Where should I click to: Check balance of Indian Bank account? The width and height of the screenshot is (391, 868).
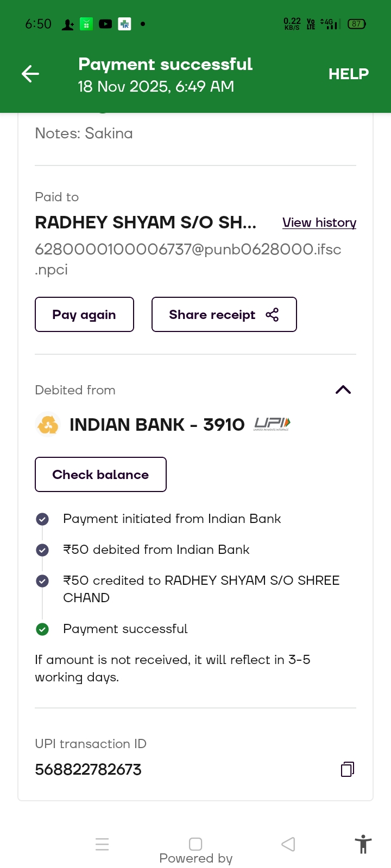click(x=100, y=475)
